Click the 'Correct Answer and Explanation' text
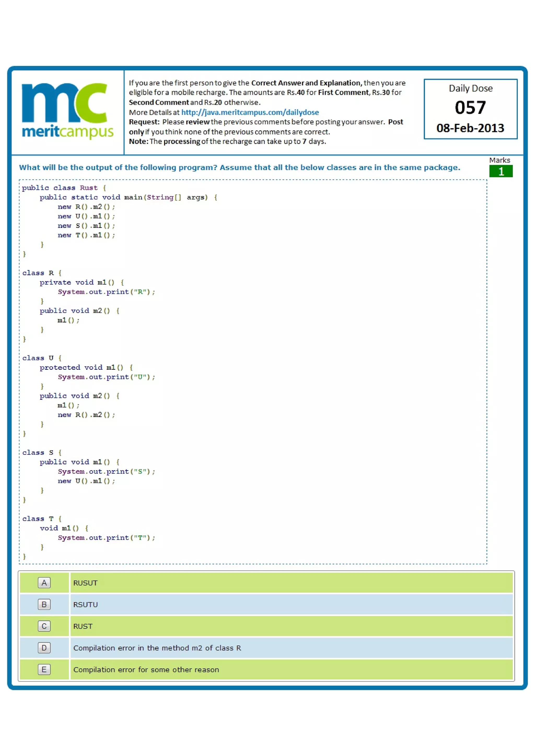The width and height of the screenshot is (535, 756). (x=306, y=83)
